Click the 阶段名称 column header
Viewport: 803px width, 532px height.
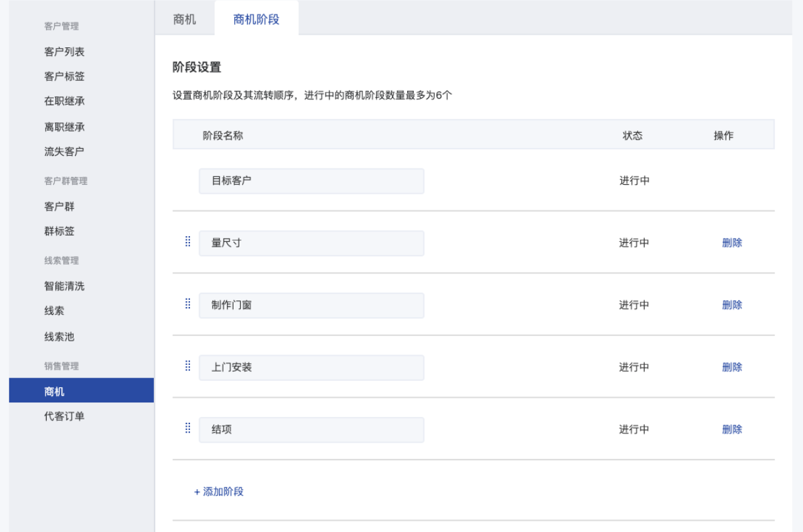point(223,135)
